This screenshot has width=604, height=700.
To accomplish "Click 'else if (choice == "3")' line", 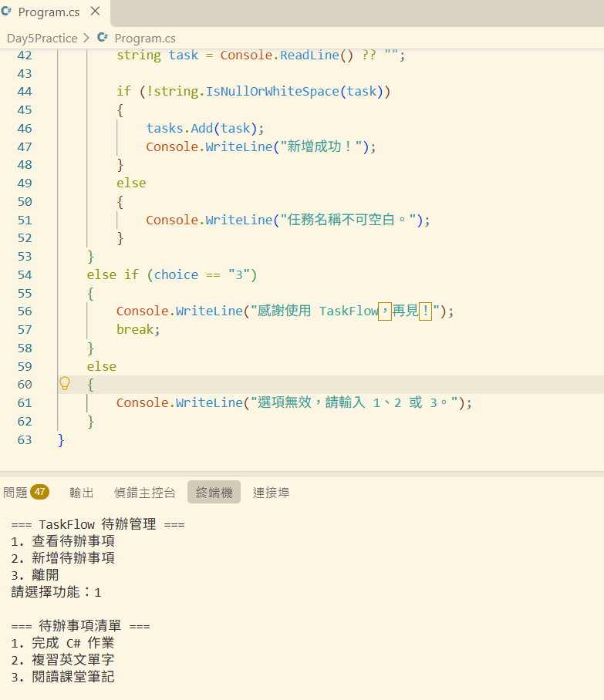I will [x=172, y=274].
